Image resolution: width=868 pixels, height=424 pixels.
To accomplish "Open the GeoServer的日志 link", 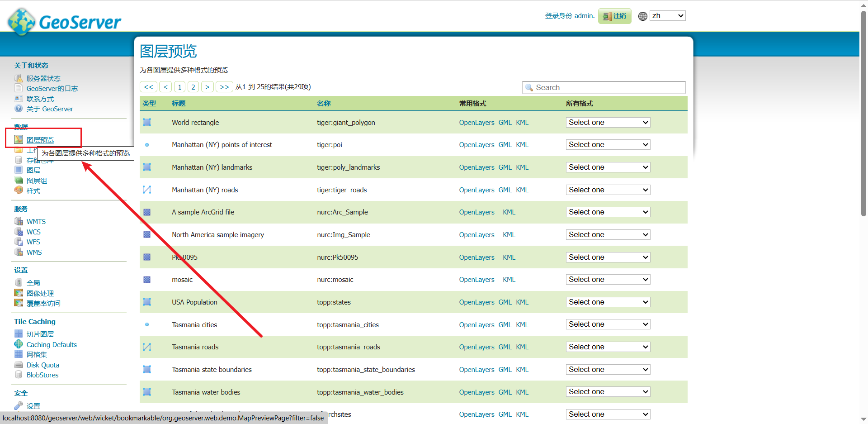I will 52,88.
